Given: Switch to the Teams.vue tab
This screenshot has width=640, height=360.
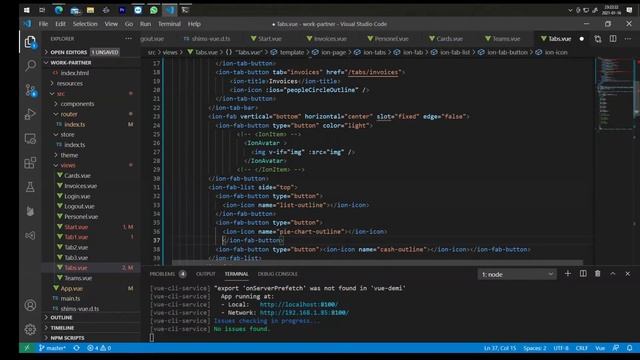Looking at the screenshot, I should coord(502,39).
